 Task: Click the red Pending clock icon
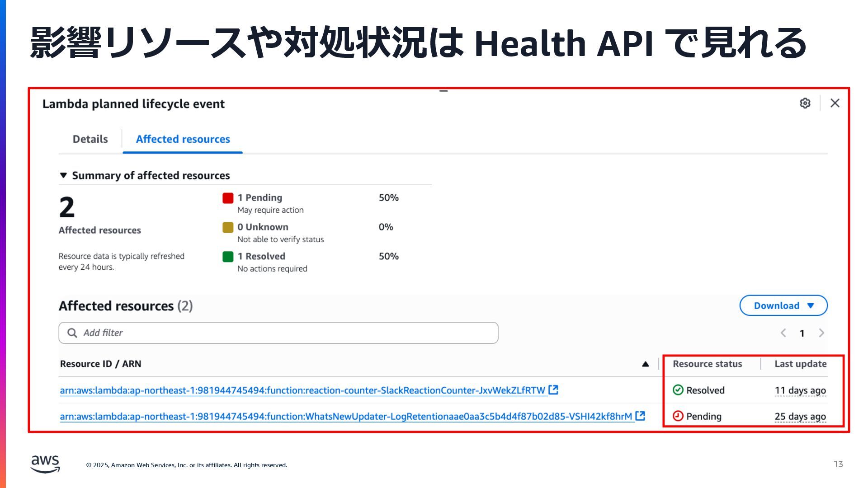point(678,416)
